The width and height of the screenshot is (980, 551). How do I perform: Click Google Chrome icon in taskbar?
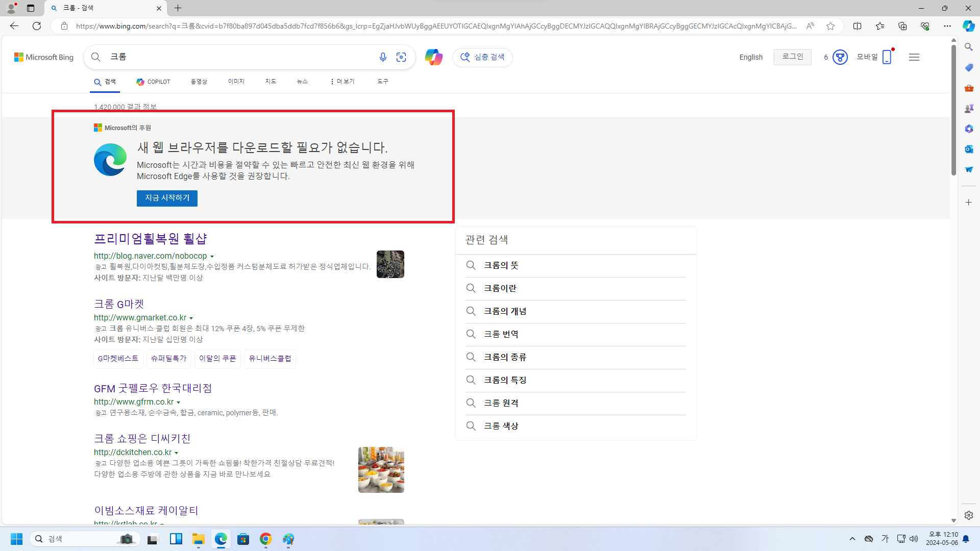(x=265, y=539)
